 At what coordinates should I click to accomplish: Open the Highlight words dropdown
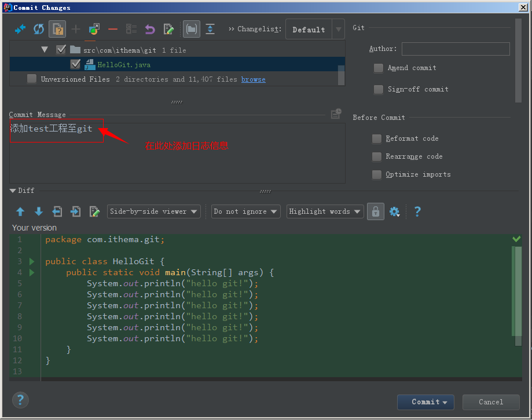click(325, 211)
